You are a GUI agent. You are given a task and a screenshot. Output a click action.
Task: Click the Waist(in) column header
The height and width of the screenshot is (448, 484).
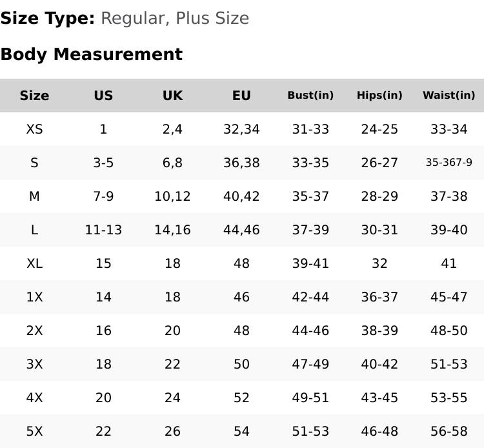pyautogui.click(x=449, y=96)
